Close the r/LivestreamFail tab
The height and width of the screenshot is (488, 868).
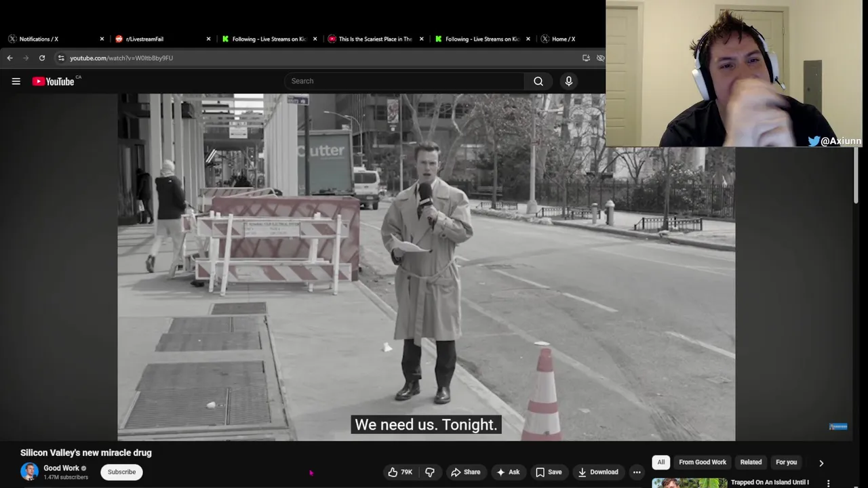[x=208, y=39]
